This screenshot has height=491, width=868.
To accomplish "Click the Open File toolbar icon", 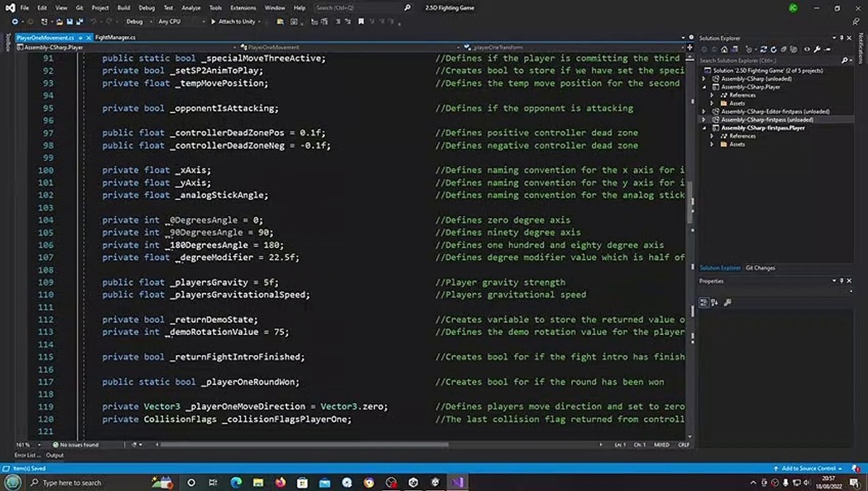I will tap(59, 22).
